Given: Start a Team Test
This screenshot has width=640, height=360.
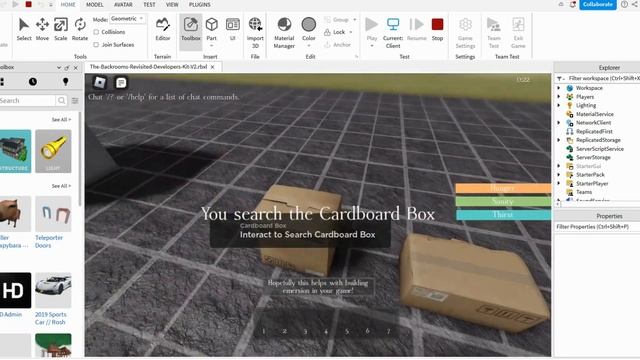Looking at the screenshot, I should (494, 33).
